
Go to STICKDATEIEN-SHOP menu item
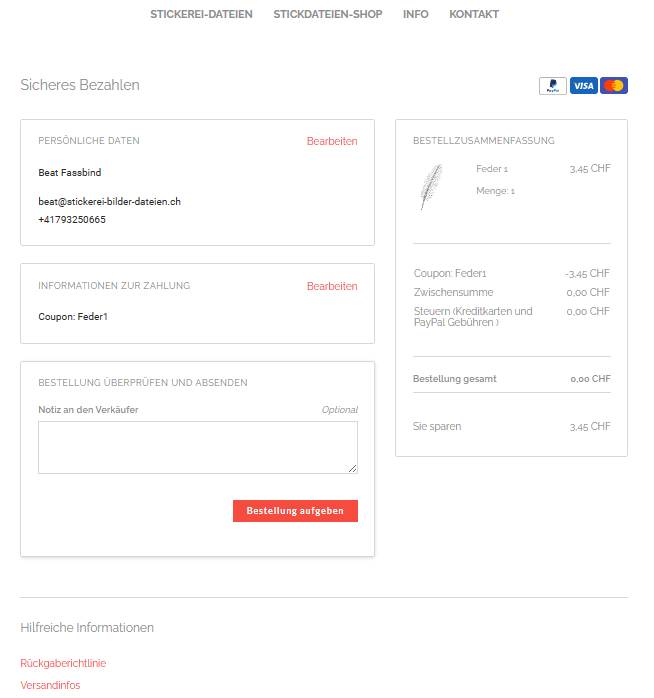click(x=328, y=14)
